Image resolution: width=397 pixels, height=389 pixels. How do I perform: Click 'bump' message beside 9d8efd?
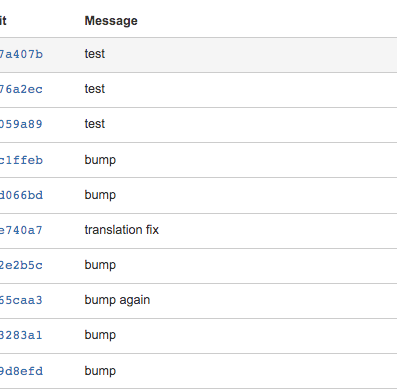pyautogui.click(x=100, y=371)
